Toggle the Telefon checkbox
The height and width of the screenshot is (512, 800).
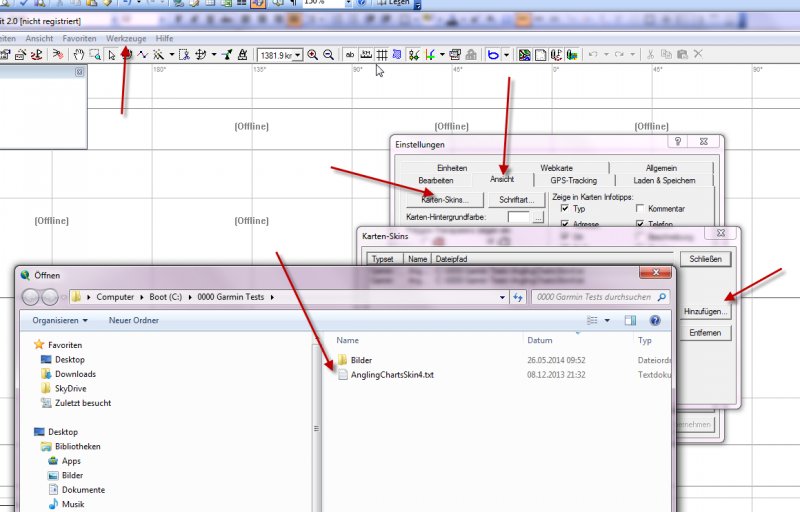[x=640, y=225]
